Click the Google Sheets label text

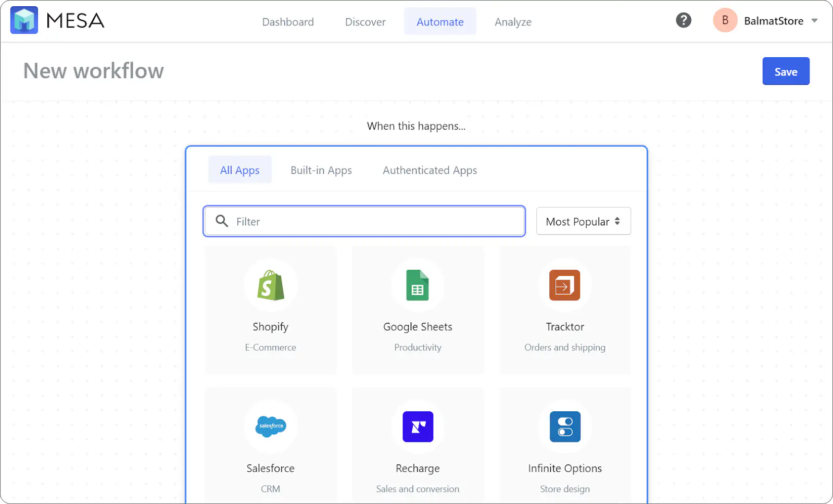(418, 327)
